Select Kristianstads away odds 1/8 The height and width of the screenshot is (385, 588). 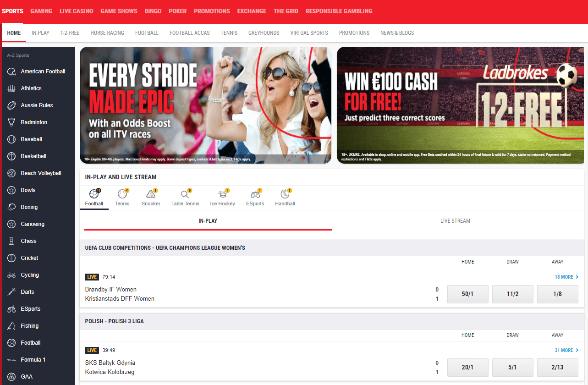click(558, 294)
